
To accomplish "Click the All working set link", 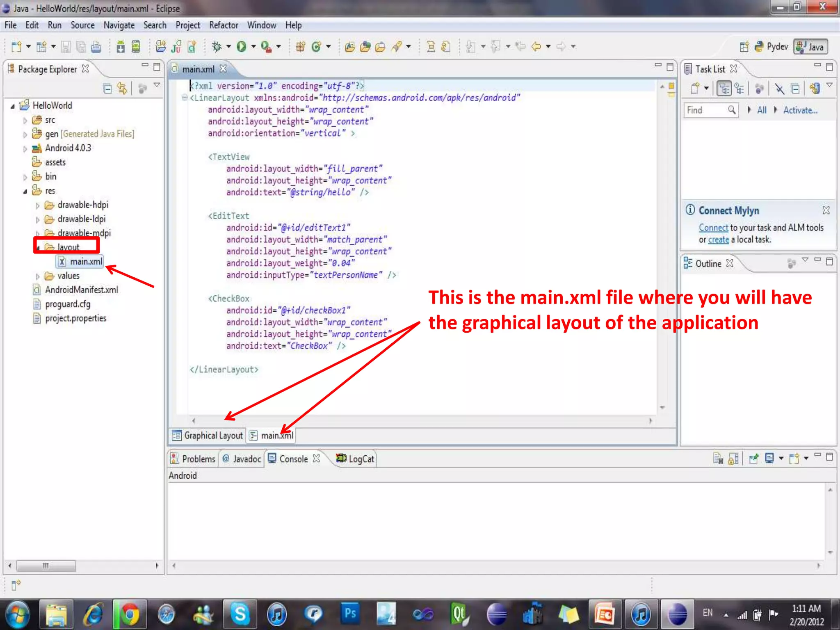I will [762, 110].
